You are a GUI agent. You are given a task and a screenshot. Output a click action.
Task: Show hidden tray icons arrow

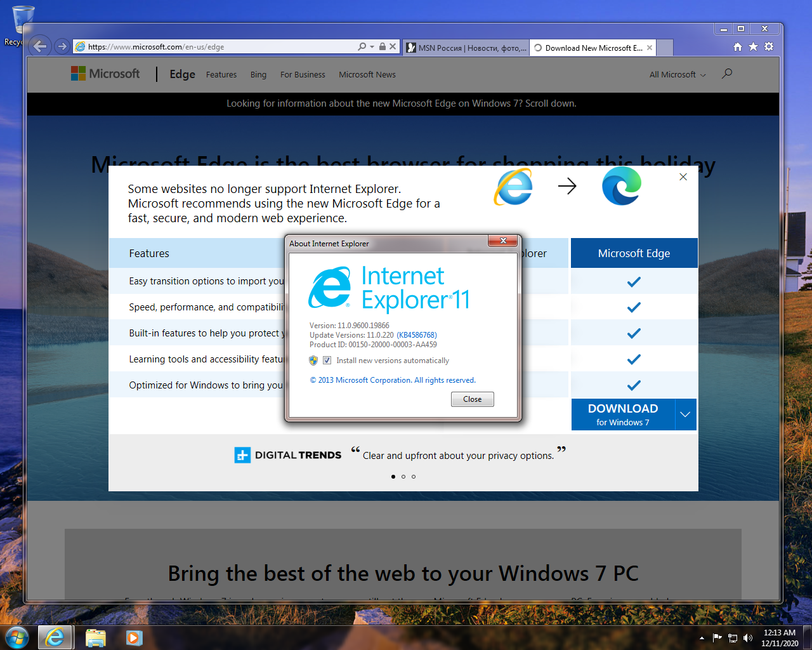point(702,638)
